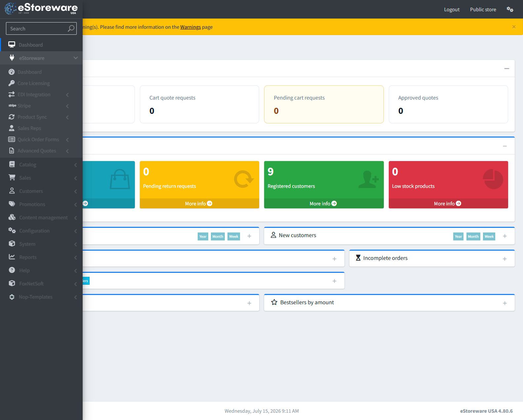Open the eStoreware sub-Dashboard palette icon

(12, 72)
